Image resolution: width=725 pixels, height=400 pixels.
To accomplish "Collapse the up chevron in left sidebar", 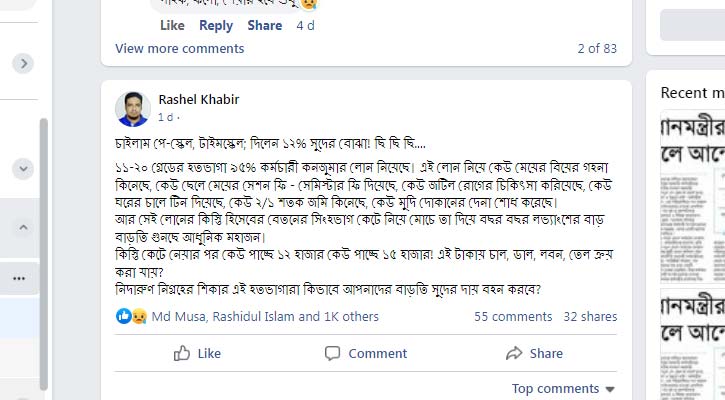I will pyautogui.click(x=23, y=227).
